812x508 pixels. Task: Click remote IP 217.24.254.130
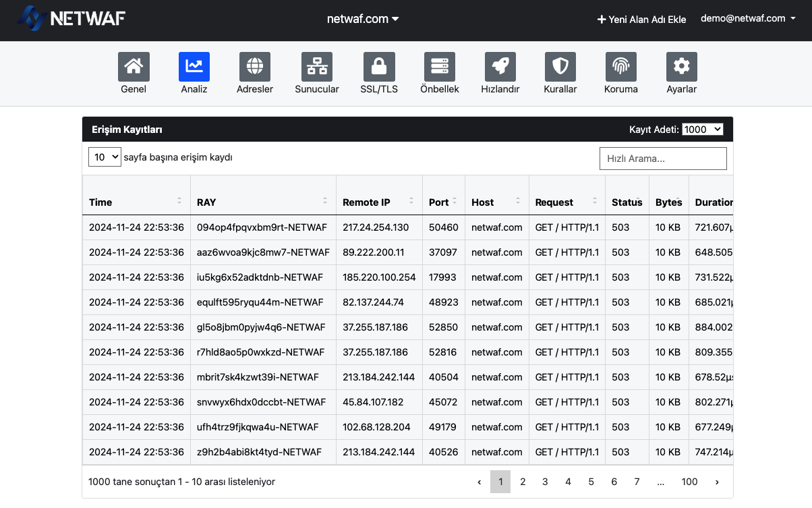coord(376,227)
